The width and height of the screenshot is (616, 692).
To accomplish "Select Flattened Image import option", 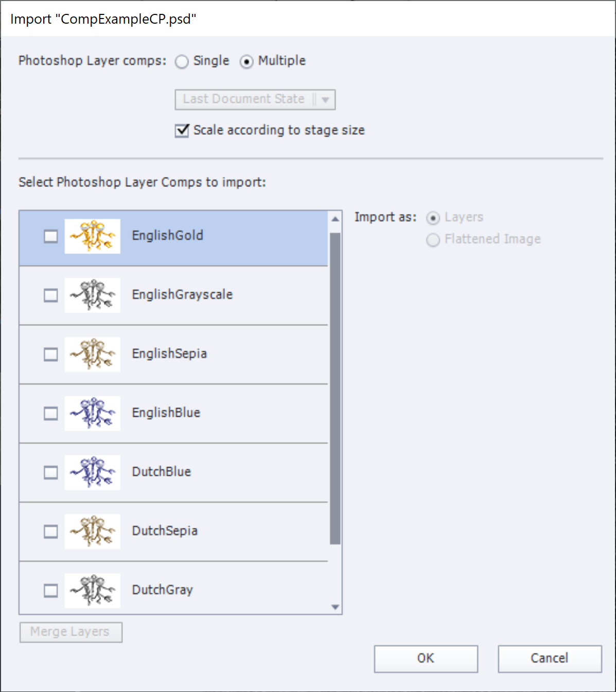I will coord(433,240).
